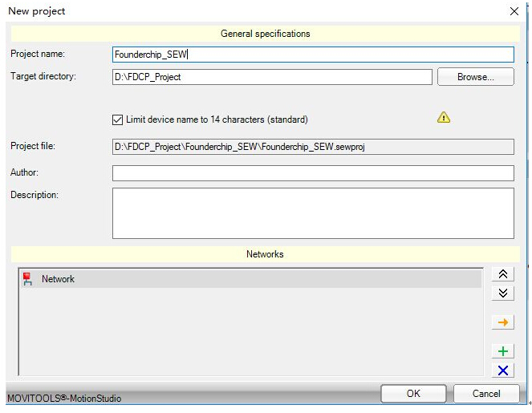Toggle Limit device name to 14 characters
Viewport: 532px width, 413px height.
pyautogui.click(x=118, y=119)
